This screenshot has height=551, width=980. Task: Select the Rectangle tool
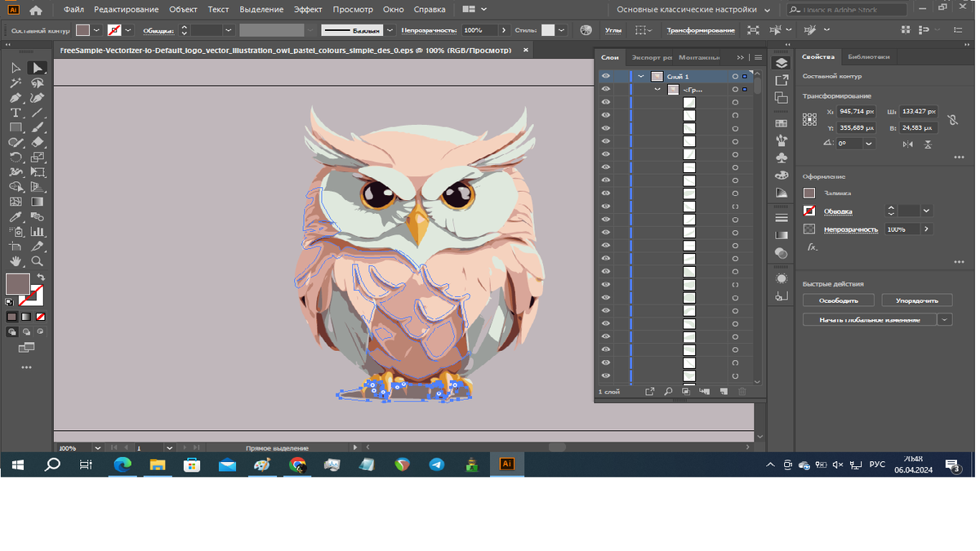coord(16,128)
